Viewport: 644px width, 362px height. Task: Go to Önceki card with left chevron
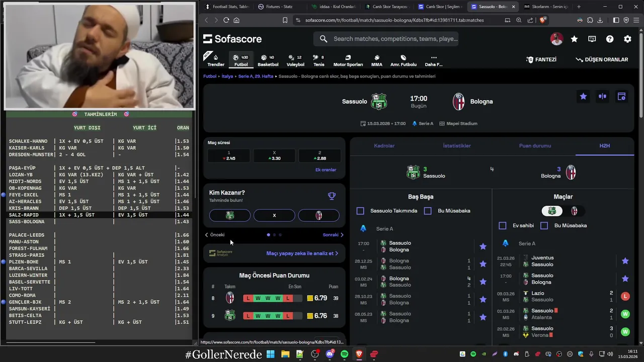coord(215,235)
